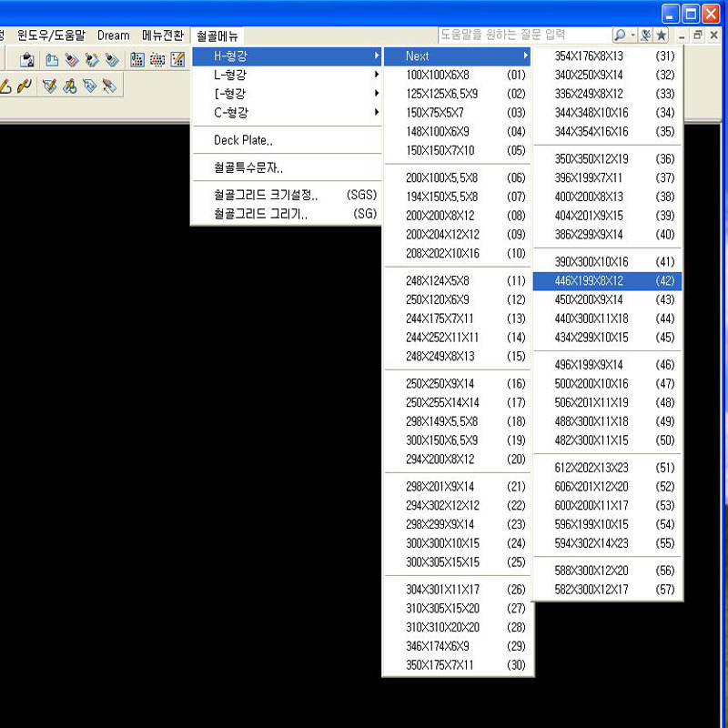Select H-beam 440X300X11X18 (44)
Screen dimensions: 728x728
tap(607, 318)
